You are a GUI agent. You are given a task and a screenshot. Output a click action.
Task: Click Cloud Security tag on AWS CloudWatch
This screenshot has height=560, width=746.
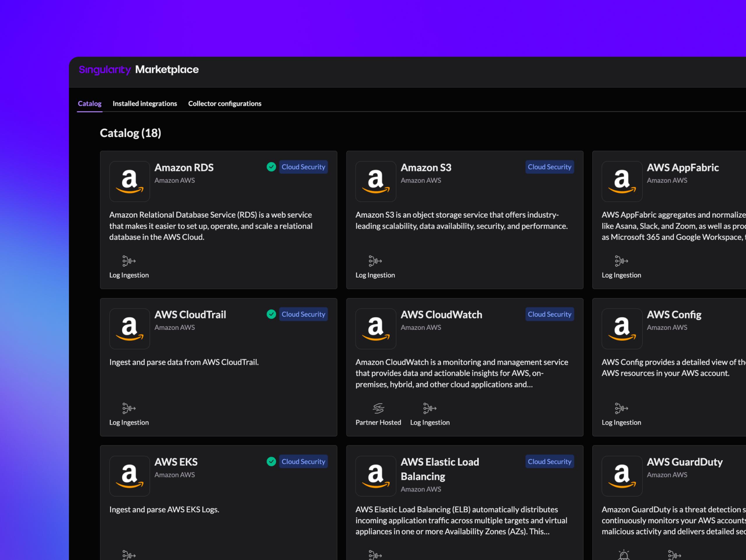click(550, 314)
